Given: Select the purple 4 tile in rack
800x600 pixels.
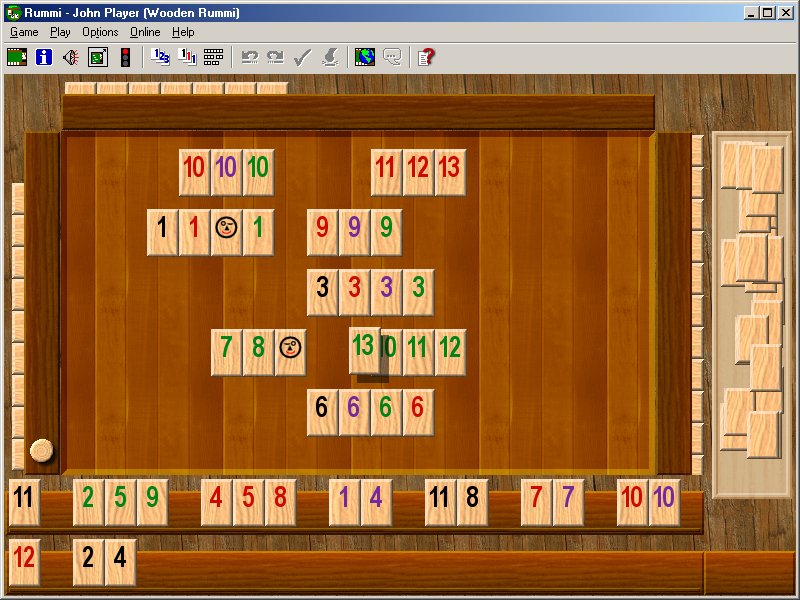Looking at the screenshot, I should tap(377, 502).
